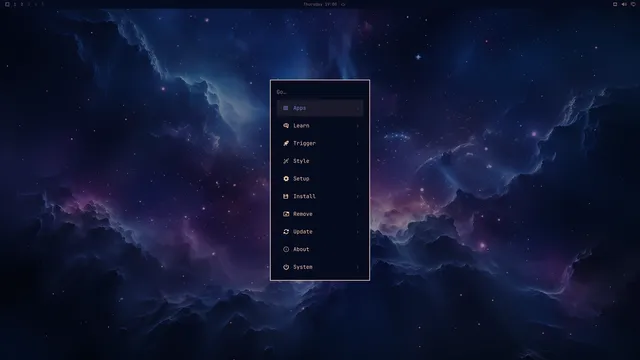
Task: Open the launcher icon at top-left of bar
Action: (x=7, y=4)
